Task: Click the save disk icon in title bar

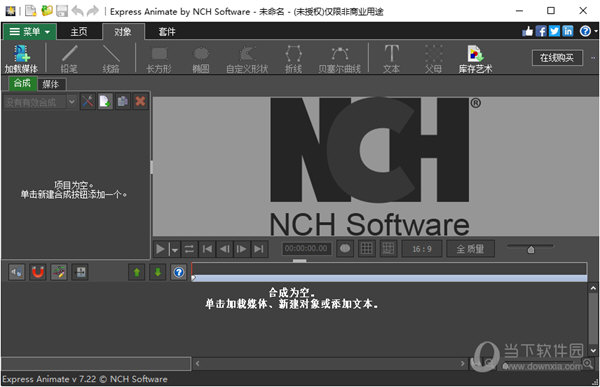Action: [62, 11]
